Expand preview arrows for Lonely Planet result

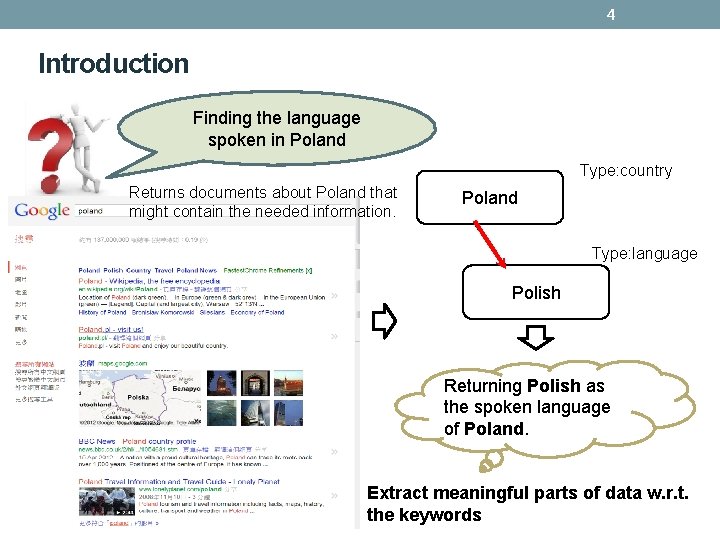pyautogui.click(x=334, y=495)
